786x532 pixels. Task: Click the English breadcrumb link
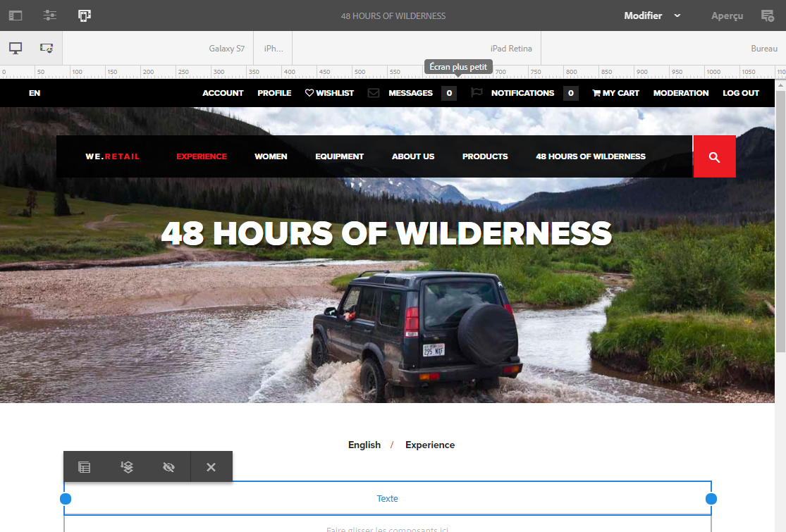point(364,445)
